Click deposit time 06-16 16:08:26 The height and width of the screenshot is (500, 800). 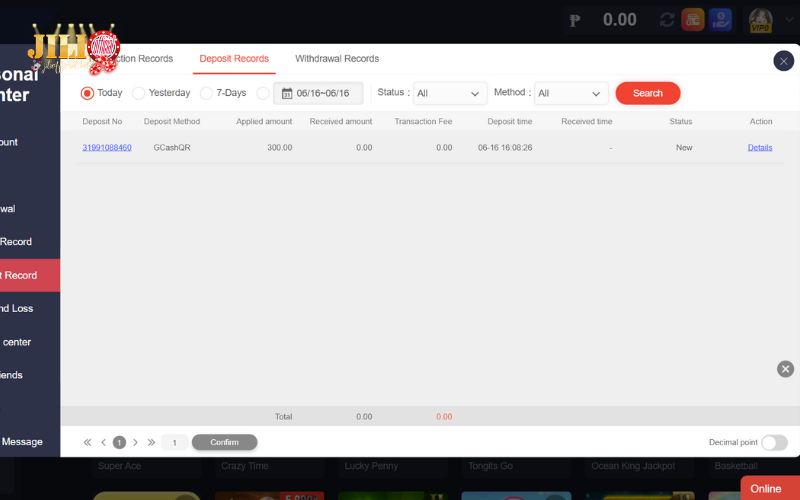[505, 147]
